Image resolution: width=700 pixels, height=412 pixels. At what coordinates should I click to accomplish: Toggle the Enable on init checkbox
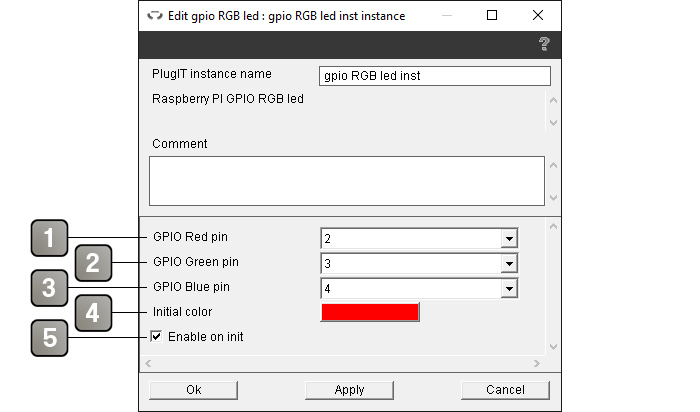156,336
